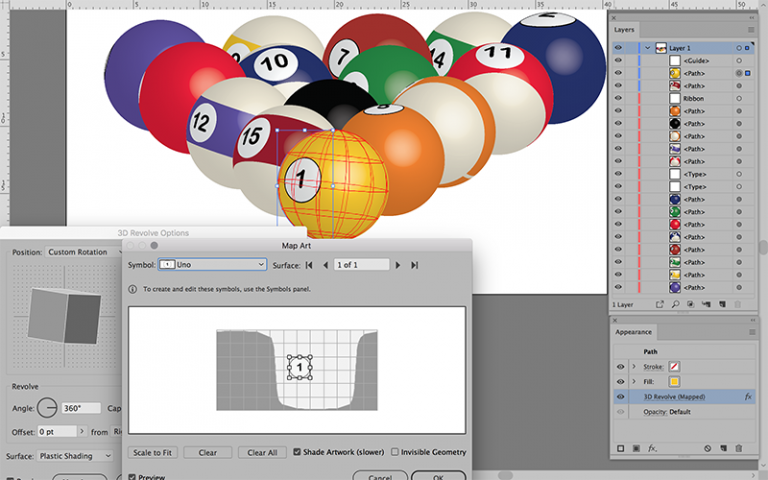Disable Shade Artwork (slower) checkbox
This screenshot has height=480, width=768.
pos(297,452)
